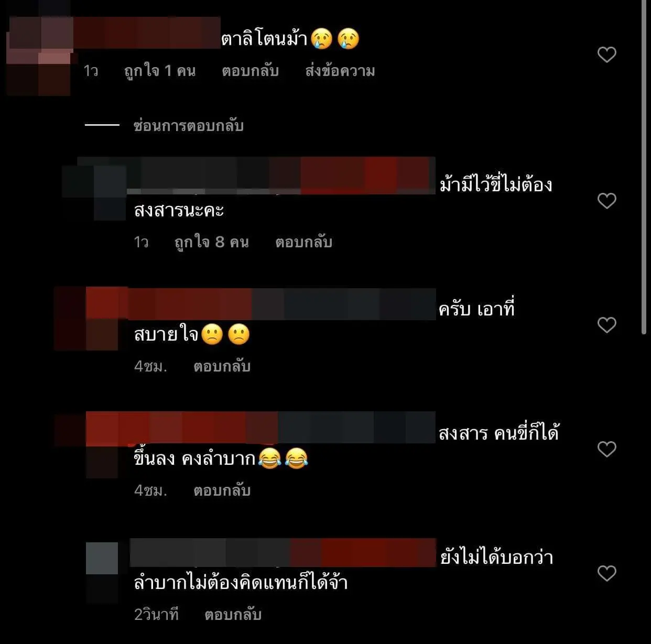Tap the heart beside "ม้ามีไว้ขี่ไม่ต้องสงสารนะคะ"

[606, 201]
